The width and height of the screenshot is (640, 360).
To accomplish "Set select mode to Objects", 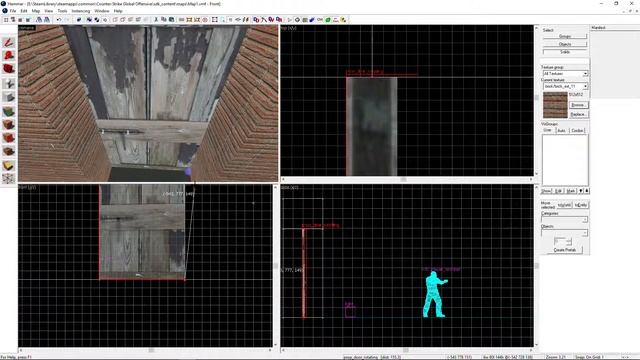I will click(x=565, y=44).
